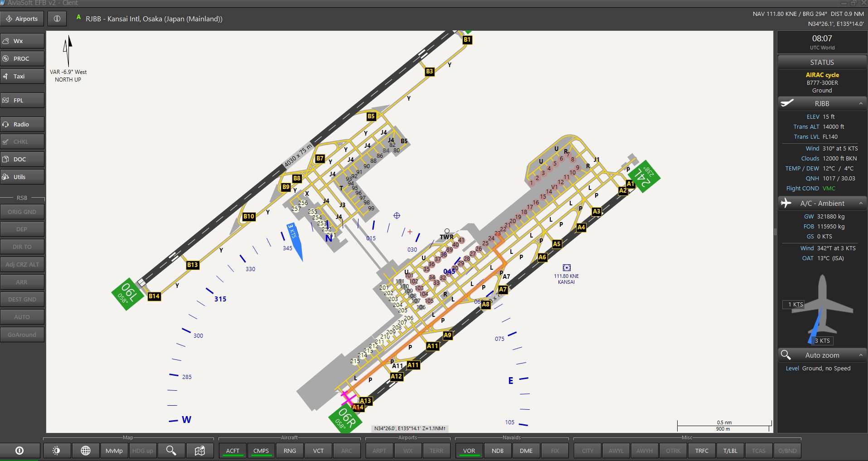Click the aircraft icon in A/C Ambient header

(786, 203)
